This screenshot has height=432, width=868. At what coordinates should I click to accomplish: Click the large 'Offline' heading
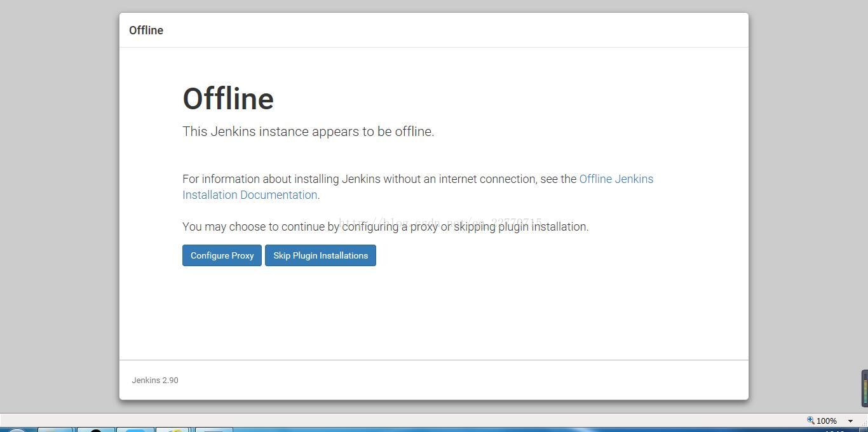point(228,98)
